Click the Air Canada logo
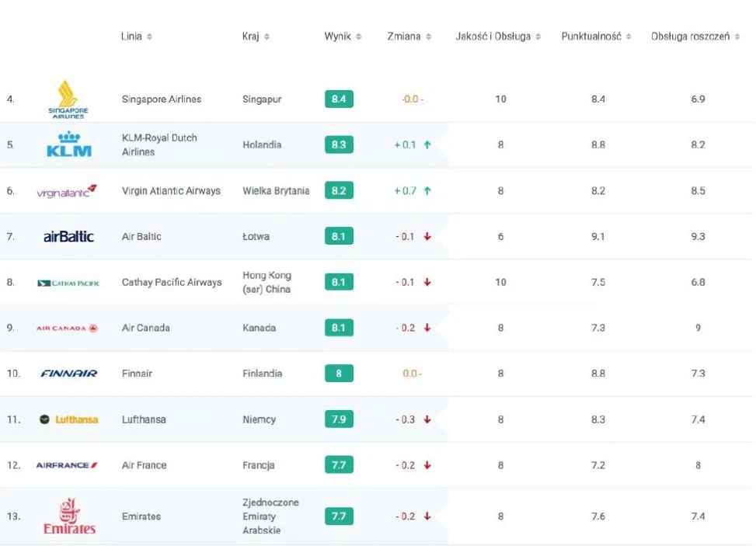The width and height of the screenshot is (756, 546). (x=67, y=329)
